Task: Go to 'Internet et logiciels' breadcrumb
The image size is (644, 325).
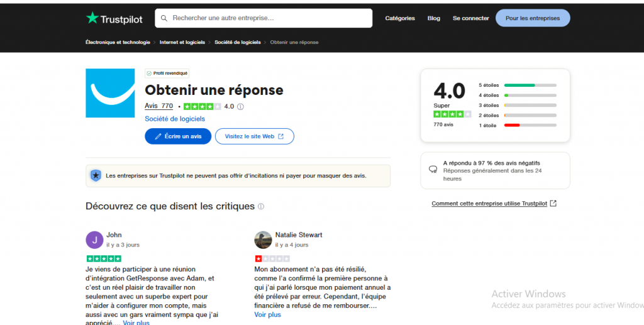Action: pos(182,42)
